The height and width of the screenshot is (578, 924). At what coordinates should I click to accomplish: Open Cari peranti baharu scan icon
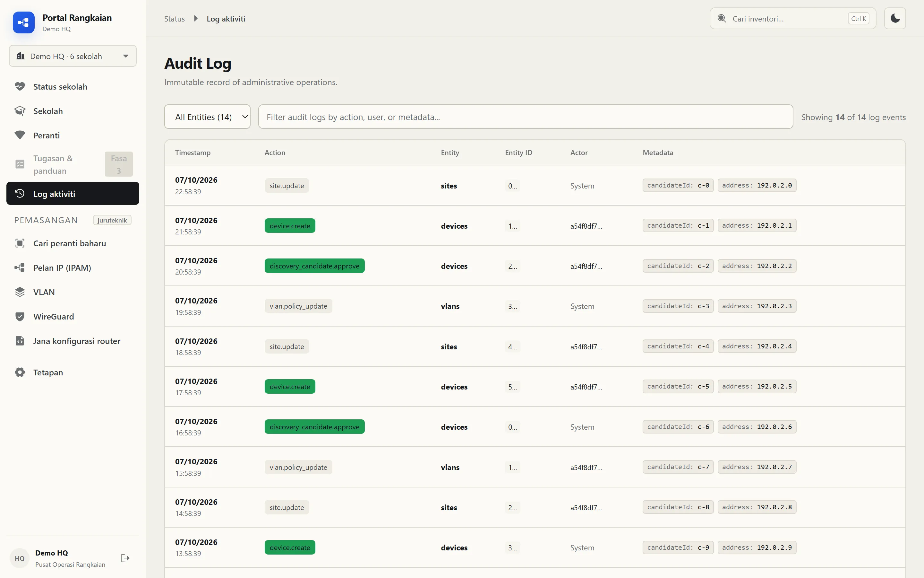20,243
